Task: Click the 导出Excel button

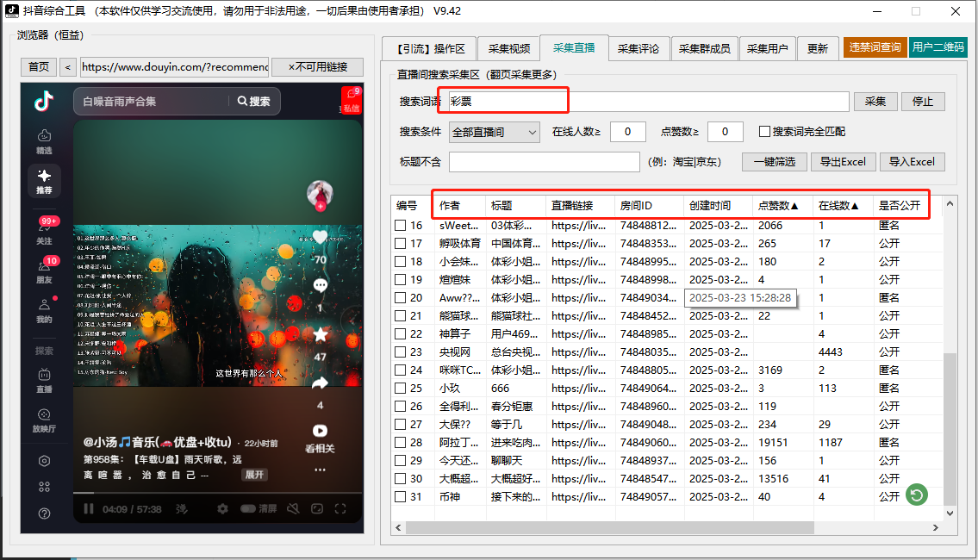Action: pyautogui.click(x=843, y=161)
